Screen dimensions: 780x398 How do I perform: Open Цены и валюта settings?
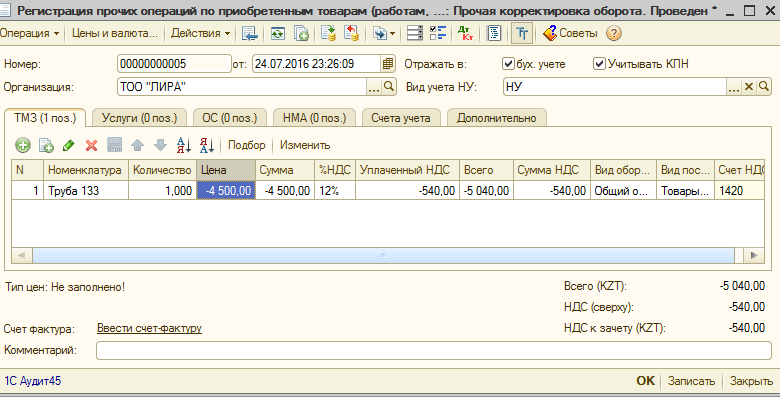pos(114,33)
